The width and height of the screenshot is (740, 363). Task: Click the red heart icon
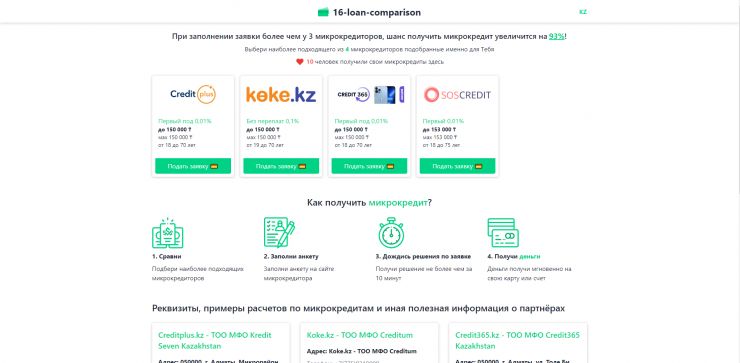pos(300,62)
